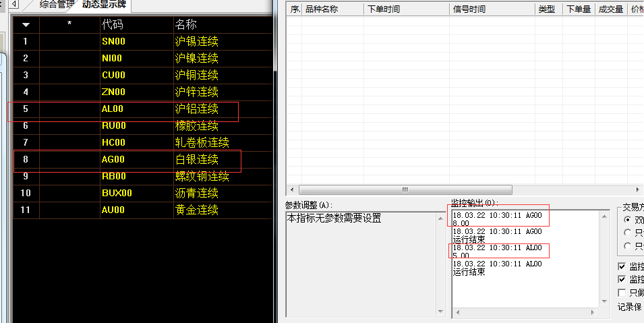The width and height of the screenshot is (644, 323).
Task: Select row name 沪镍连续
Action: point(196,59)
